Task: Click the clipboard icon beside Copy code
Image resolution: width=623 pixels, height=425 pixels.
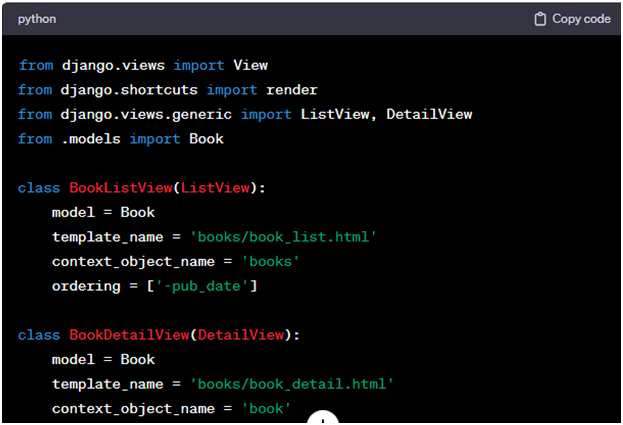Action: click(x=540, y=19)
